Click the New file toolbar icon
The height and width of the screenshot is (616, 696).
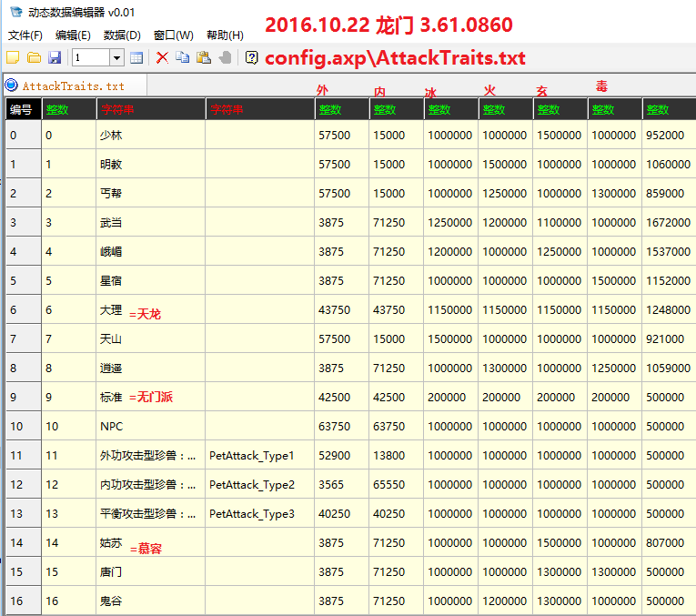(13, 57)
